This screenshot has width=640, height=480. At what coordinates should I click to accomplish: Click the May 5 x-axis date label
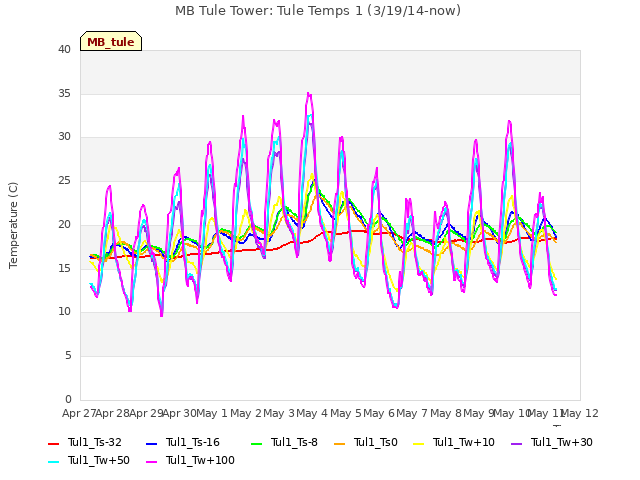(x=346, y=413)
